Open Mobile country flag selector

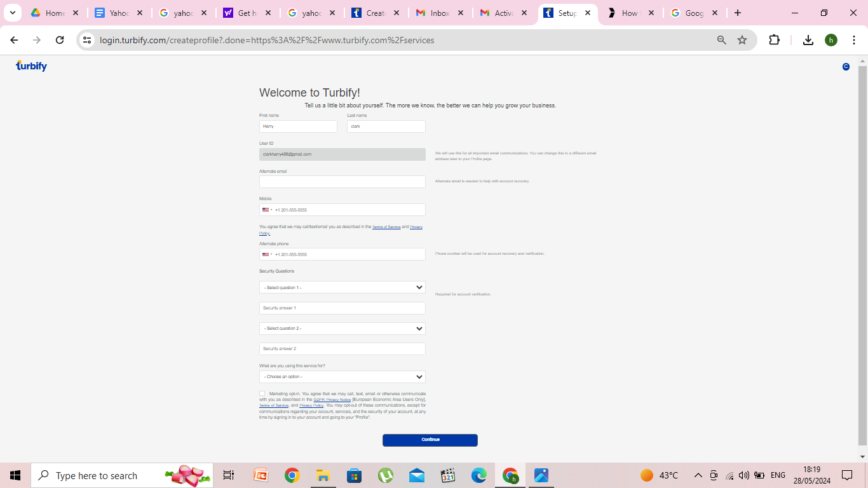[x=267, y=210]
